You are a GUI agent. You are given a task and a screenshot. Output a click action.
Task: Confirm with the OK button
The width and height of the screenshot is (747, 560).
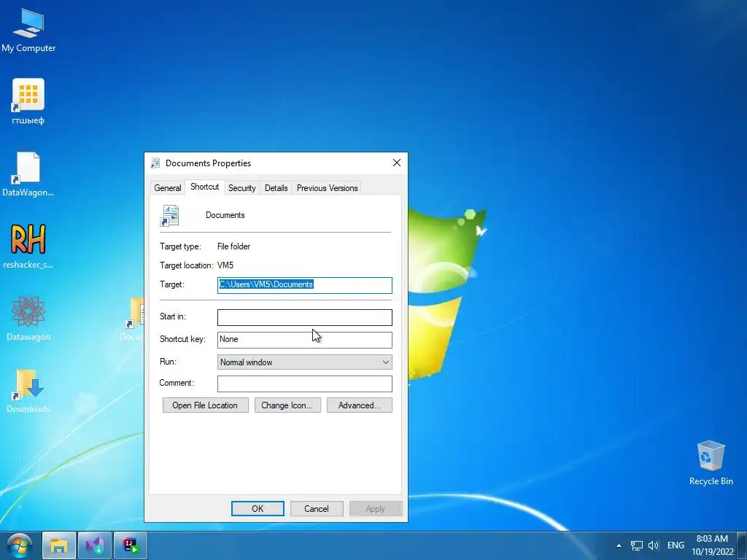[258, 508]
